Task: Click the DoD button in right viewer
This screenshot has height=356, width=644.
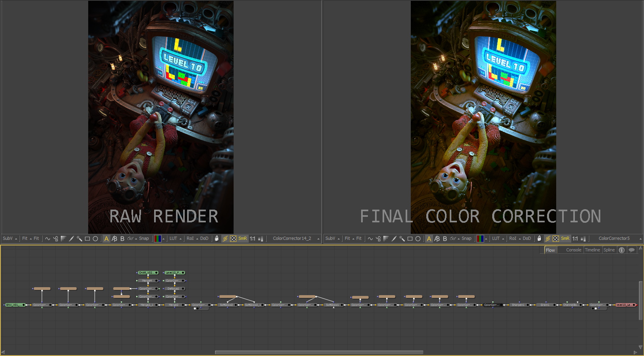Action: 527,239
